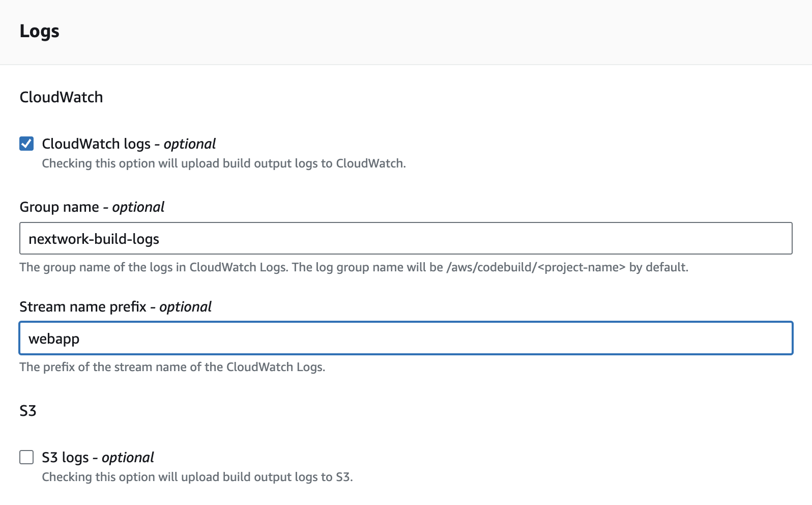The height and width of the screenshot is (505, 812).
Task: Click the stream name prefix helper text
Action: [x=172, y=367]
